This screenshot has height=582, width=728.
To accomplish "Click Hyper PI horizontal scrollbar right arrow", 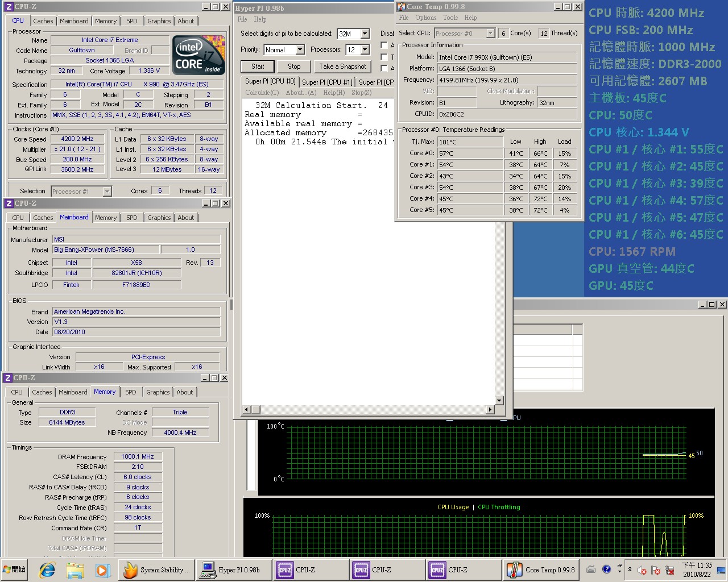I will (x=490, y=409).
